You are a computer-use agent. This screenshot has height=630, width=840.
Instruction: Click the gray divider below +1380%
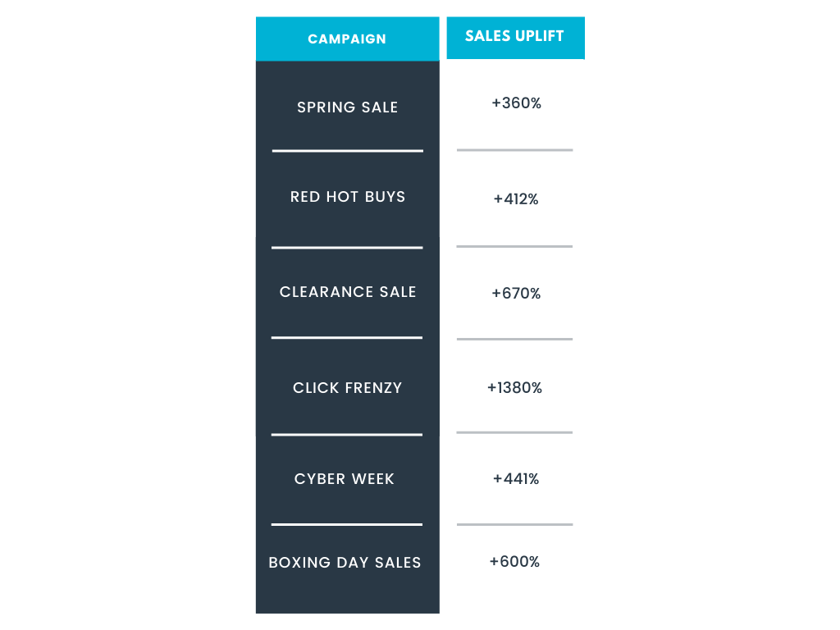pyautogui.click(x=514, y=432)
